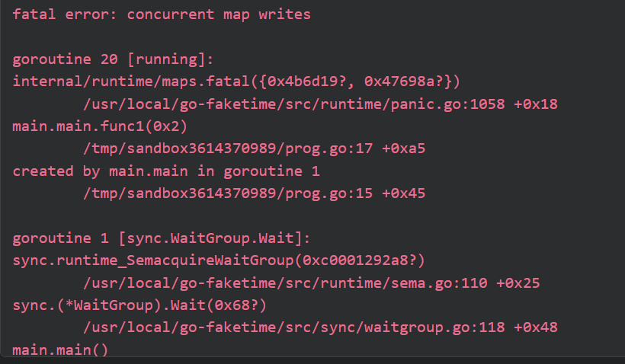The width and height of the screenshot is (625, 364).
Task: Click the main.main.func1(0x2) frame
Action: tap(100, 126)
